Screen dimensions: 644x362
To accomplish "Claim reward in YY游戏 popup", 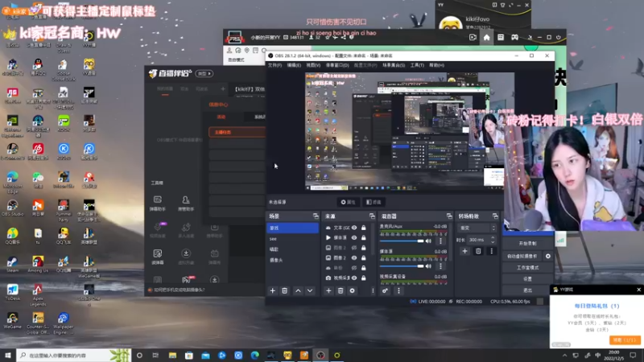I will [625, 340].
